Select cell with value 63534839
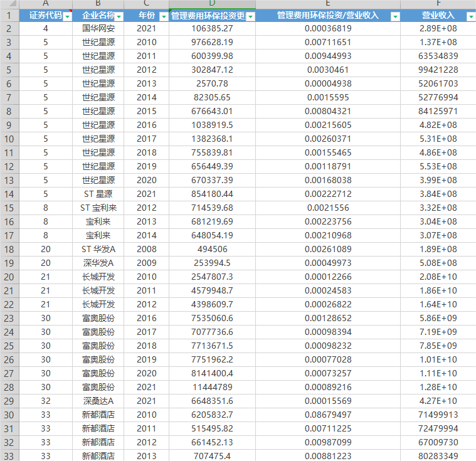 [x=438, y=56]
